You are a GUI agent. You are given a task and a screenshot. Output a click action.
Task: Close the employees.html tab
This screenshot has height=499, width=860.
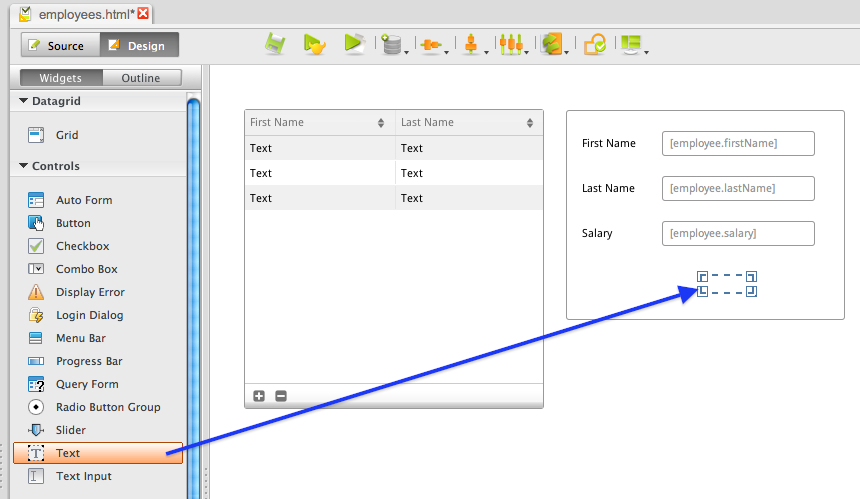click(144, 14)
